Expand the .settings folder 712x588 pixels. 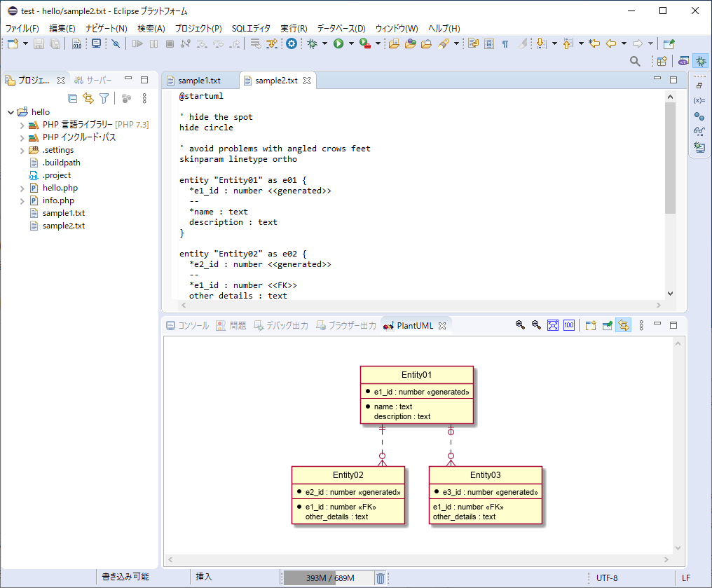click(x=22, y=150)
